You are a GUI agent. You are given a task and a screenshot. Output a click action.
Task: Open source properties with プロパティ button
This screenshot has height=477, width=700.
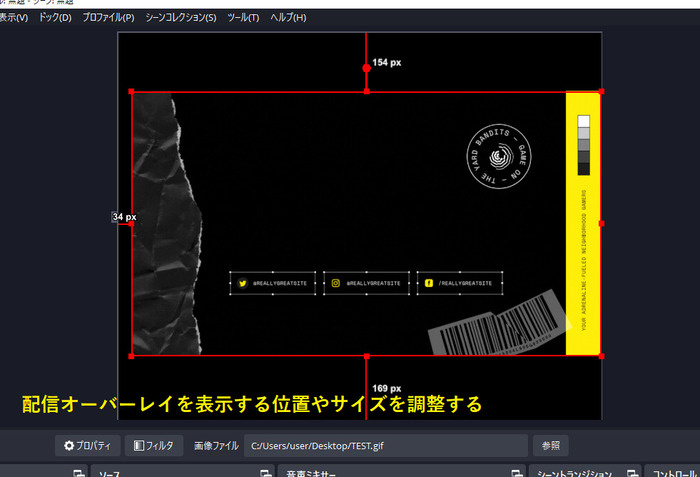click(x=88, y=445)
